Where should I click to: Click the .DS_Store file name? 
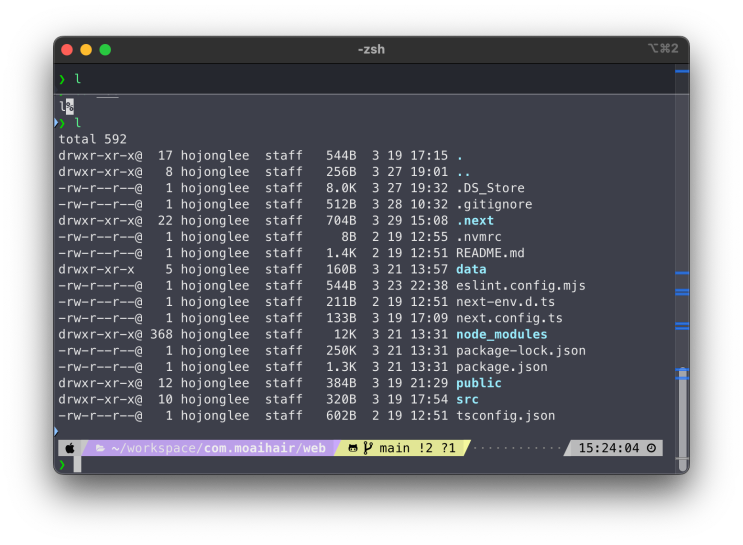(490, 188)
